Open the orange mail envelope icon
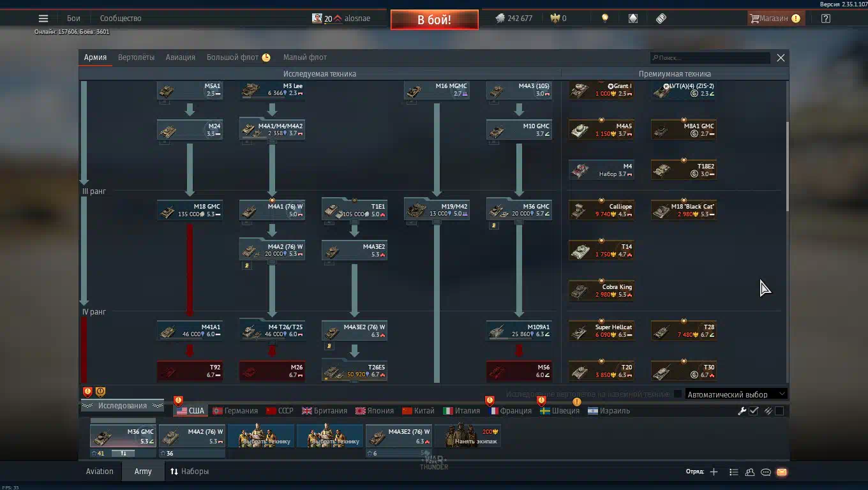 click(x=782, y=472)
